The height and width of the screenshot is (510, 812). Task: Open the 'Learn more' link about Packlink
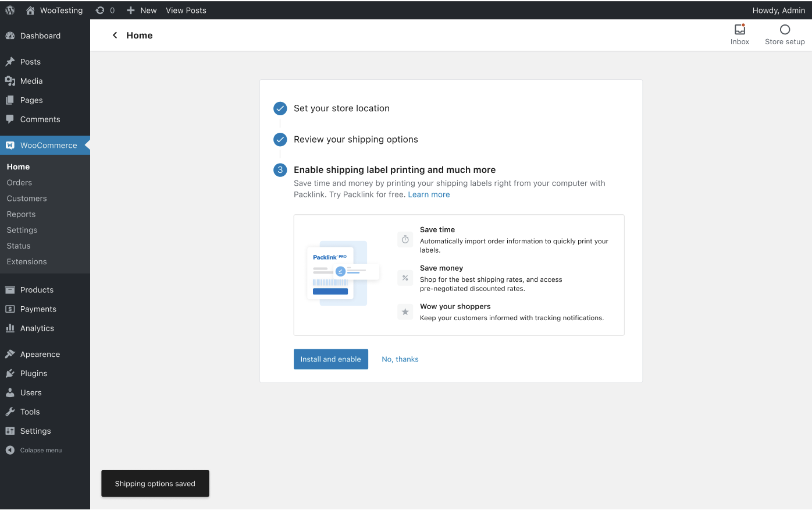429,194
